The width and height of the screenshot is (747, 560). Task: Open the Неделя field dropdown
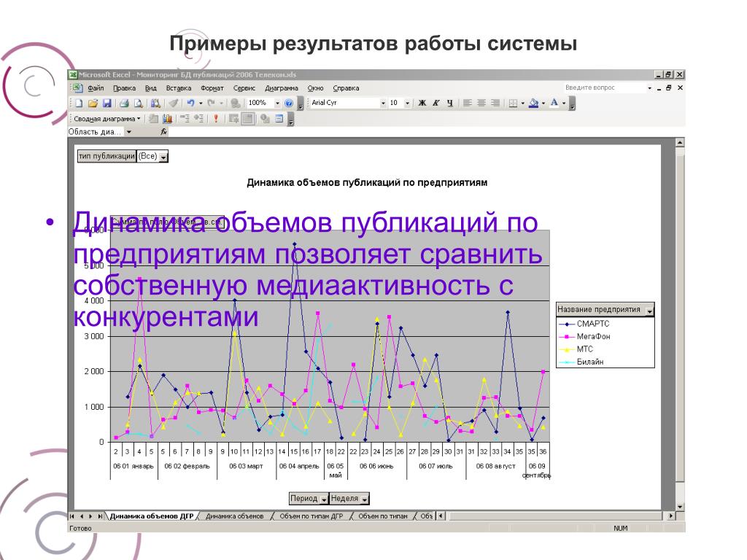click(365, 499)
